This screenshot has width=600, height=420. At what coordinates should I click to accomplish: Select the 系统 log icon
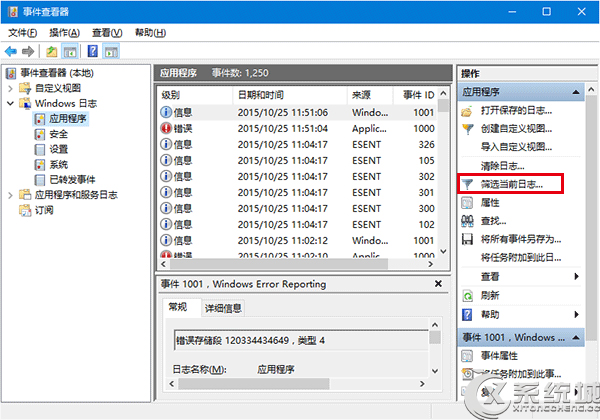(x=39, y=165)
